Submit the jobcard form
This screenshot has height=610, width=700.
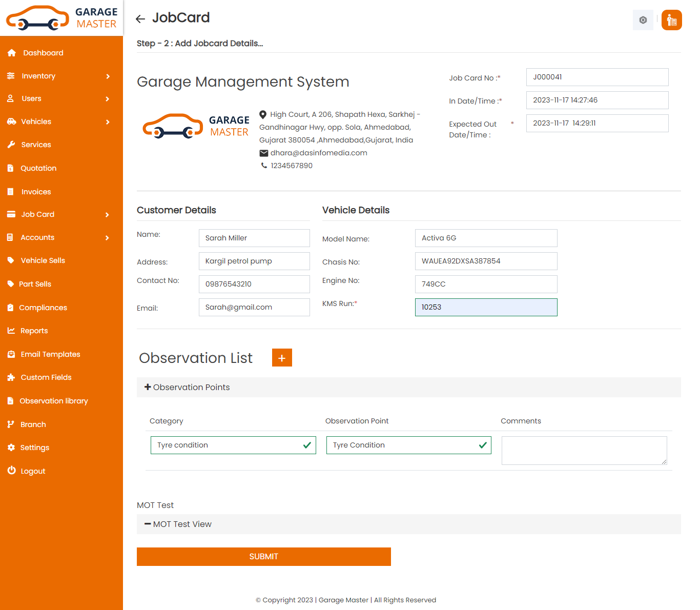(x=264, y=557)
